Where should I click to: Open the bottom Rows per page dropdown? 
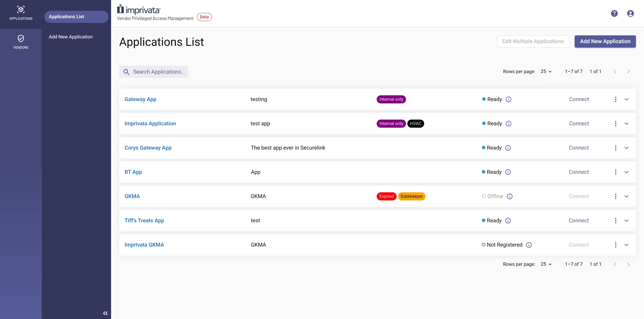click(x=546, y=264)
